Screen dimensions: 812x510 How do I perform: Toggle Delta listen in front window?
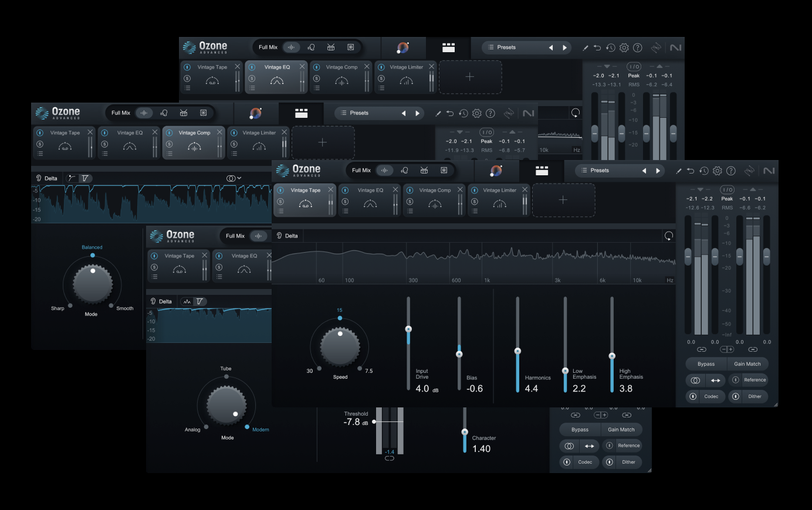pos(287,236)
